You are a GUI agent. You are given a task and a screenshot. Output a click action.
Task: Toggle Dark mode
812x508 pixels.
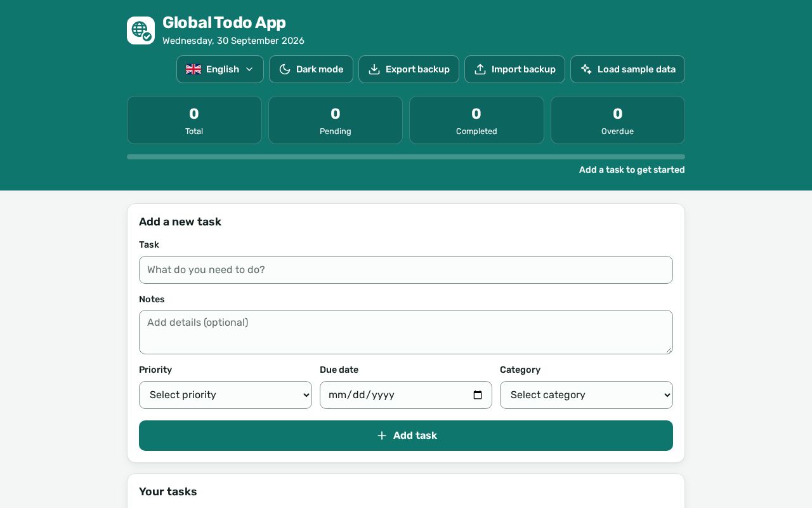[311, 69]
